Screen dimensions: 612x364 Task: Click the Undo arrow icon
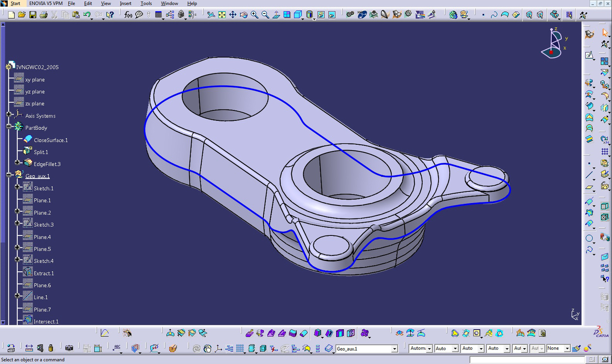[x=87, y=15]
